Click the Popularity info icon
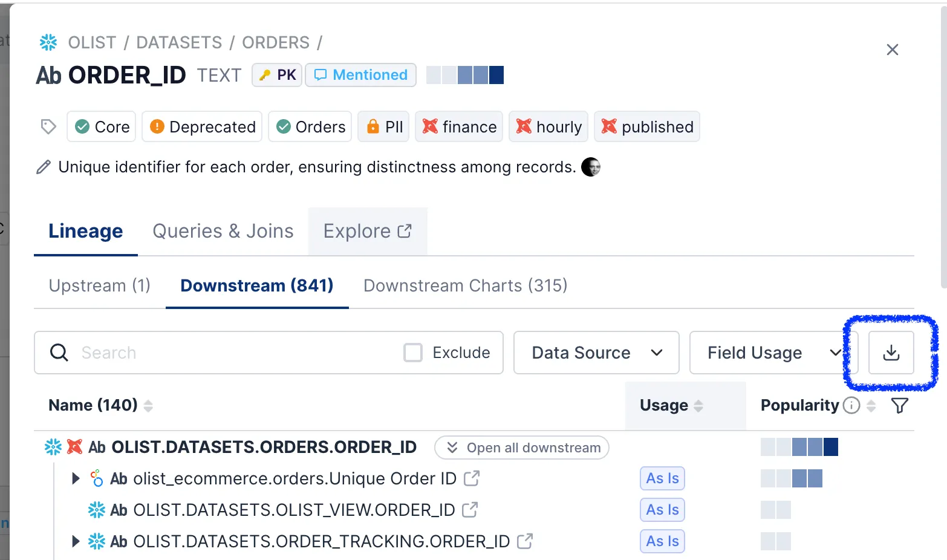The image size is (947, 560). 851,405
